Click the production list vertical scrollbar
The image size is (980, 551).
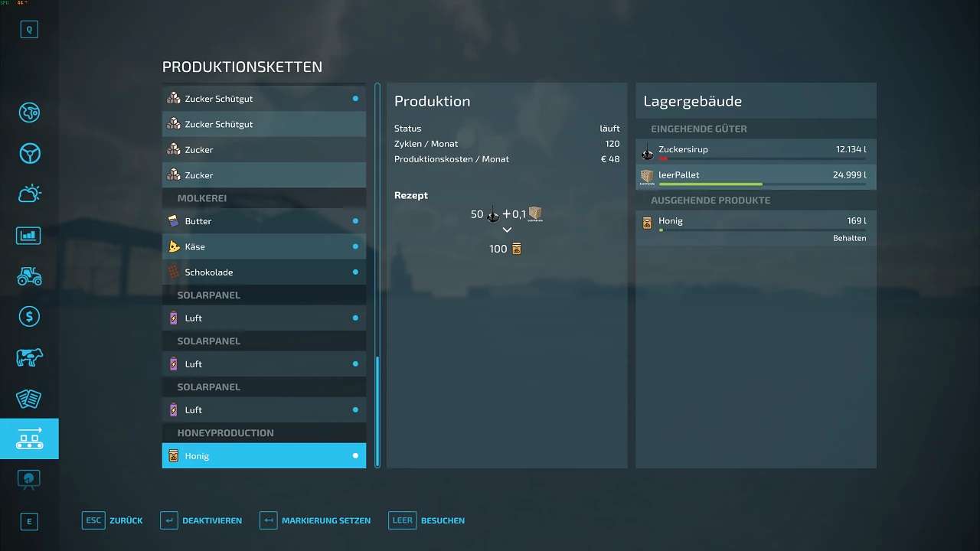coord(377,410)
